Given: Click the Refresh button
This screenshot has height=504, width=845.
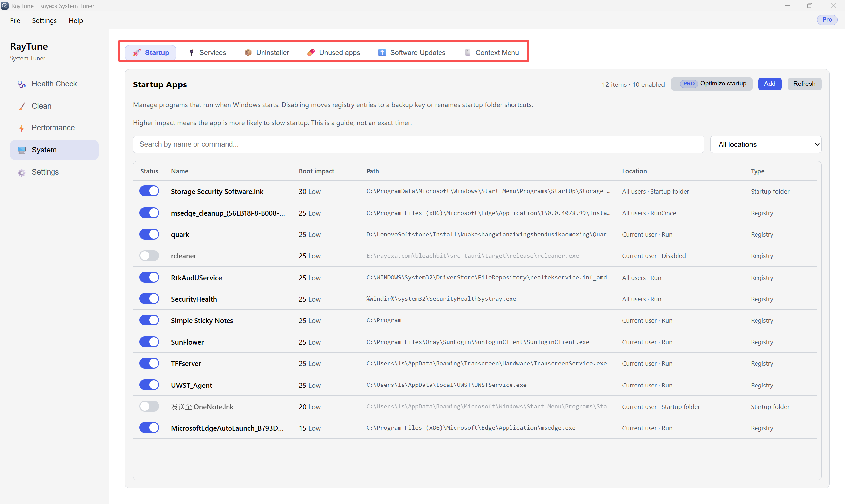Looking at the screenshot, I should tap(804, 84).
